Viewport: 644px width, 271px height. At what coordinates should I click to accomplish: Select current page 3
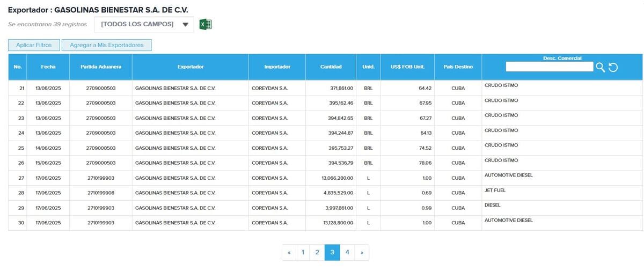(332, 252)
